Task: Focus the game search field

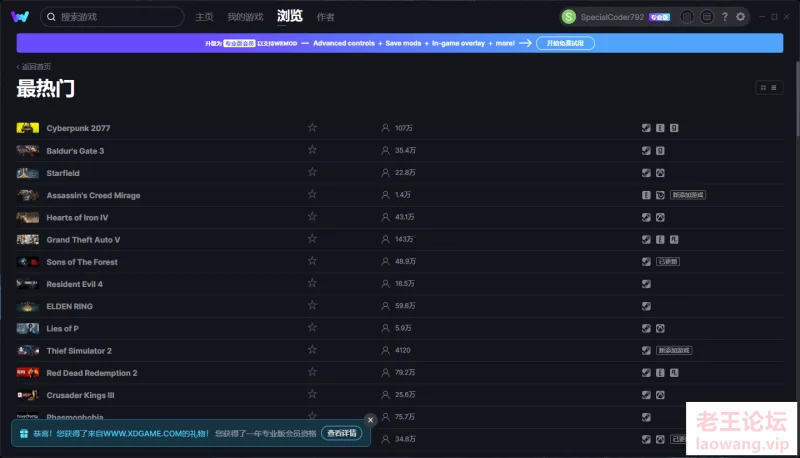Action: click(112, 17)
